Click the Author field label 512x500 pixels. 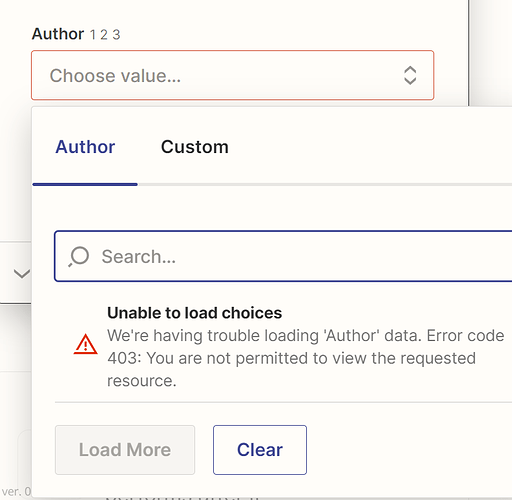pyautogui.click(x=58, y=34)
